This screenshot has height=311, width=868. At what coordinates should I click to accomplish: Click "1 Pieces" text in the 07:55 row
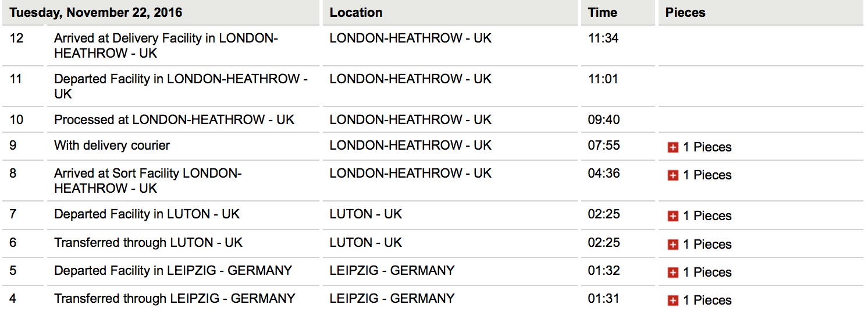(707, 147)
